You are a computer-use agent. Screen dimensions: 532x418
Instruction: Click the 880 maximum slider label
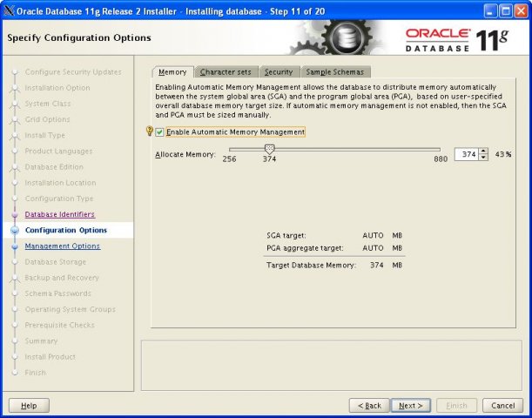coord(441,158)
